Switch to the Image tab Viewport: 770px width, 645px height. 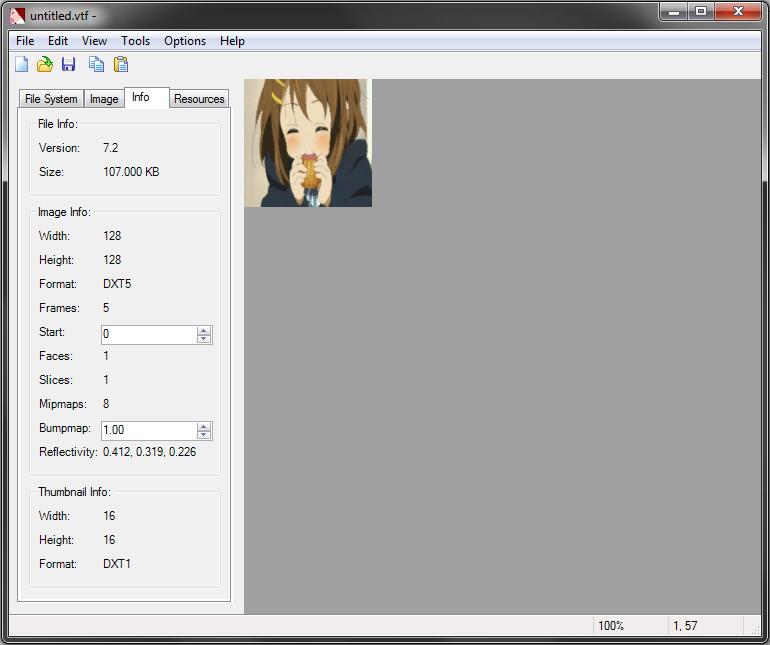coord(104,99)
